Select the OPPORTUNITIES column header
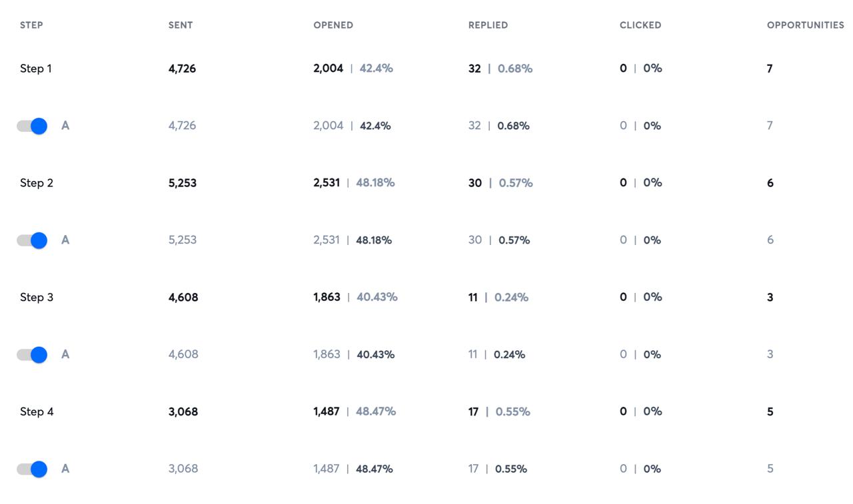This screenshot has height=504, width=853. coord(805,25)
